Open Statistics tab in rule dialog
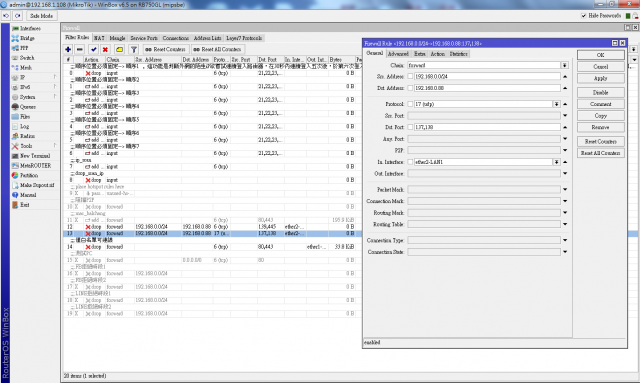640x383 pixels. coord(458,54)
